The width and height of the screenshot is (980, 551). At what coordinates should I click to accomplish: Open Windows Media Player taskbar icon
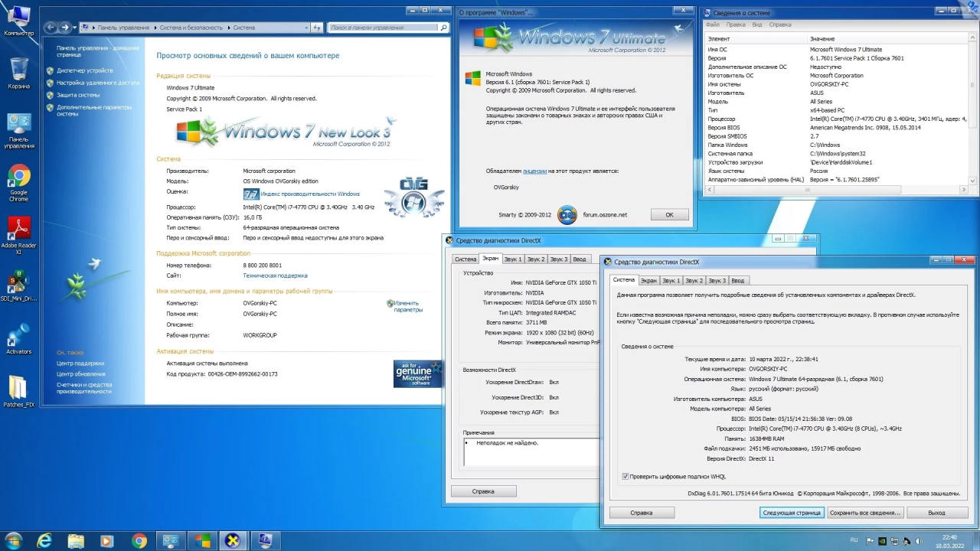[107, 541]
